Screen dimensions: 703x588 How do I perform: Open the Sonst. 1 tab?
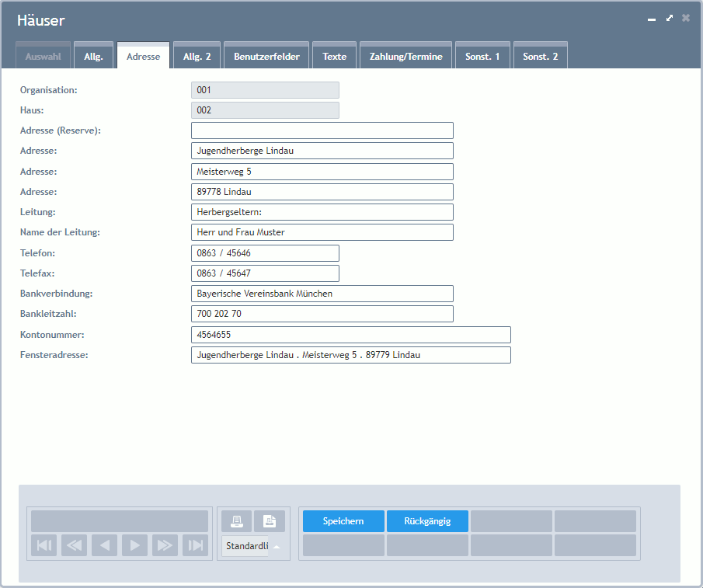[x=482, y=57]
